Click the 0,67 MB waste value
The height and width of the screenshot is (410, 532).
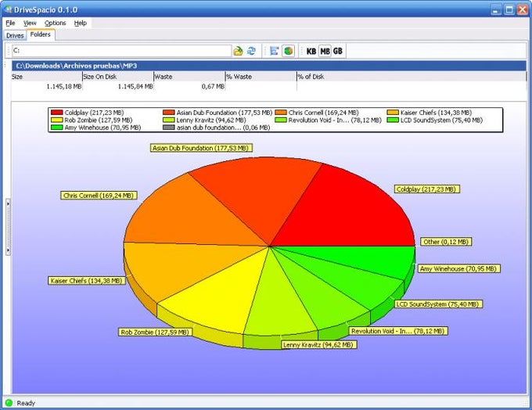tap(213, 87)
